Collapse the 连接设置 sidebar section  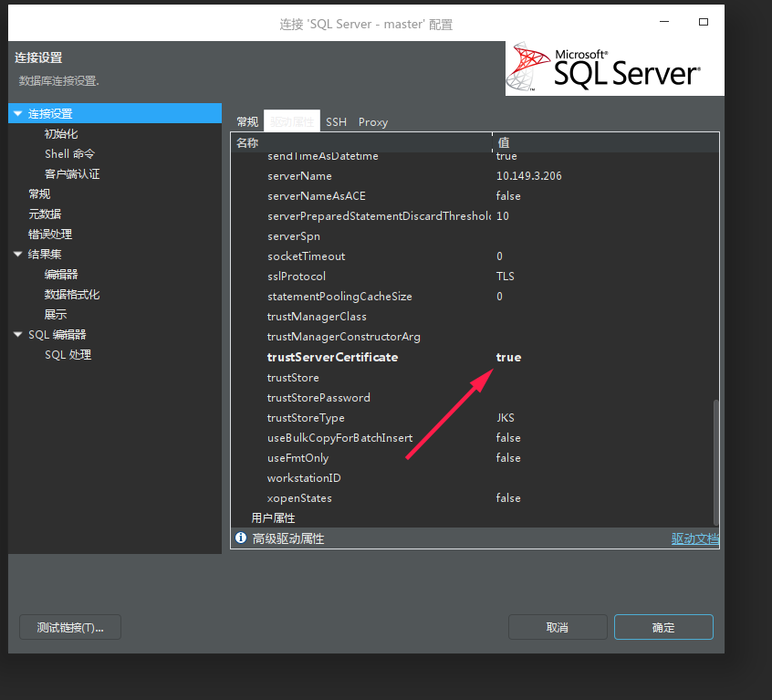coord(17,113)
